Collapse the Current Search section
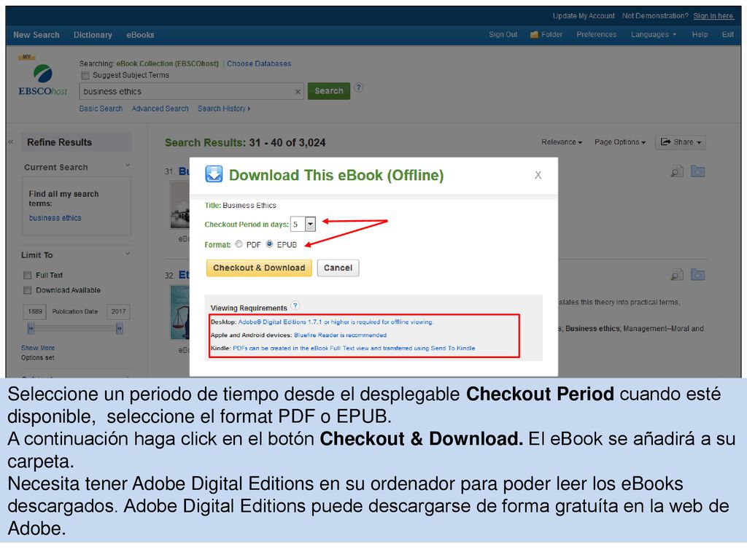Viewport: 747px width, 560px height. pyautogui.click(x=128, y=166)
